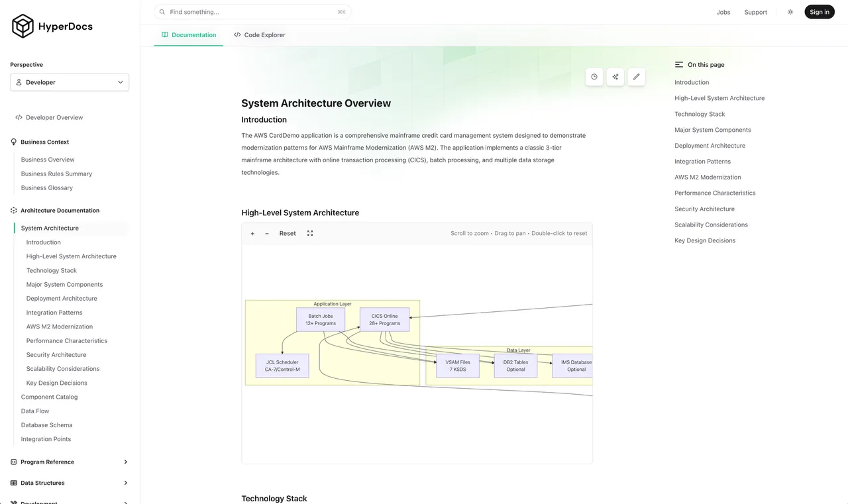The height and width of the screenshot is (504, 848).
Task: Jump to Deployment Architecture on right panel
Action: (x=710, y=146)
